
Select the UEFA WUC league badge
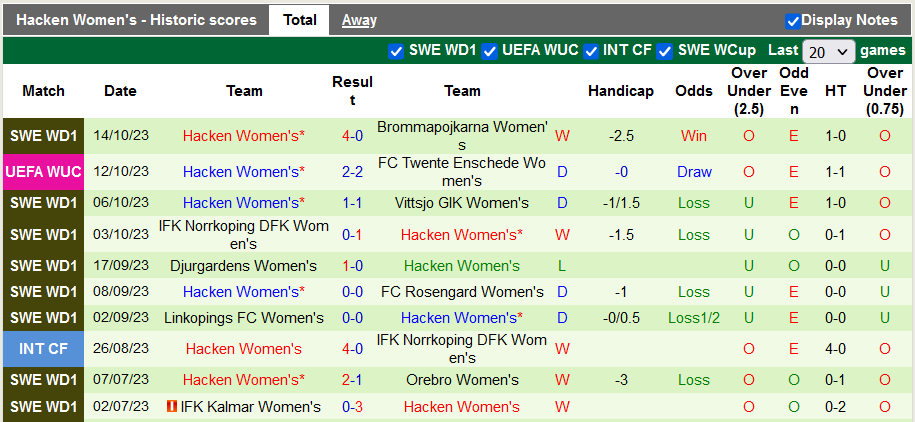pyautogui.click(x=43, y=172)
